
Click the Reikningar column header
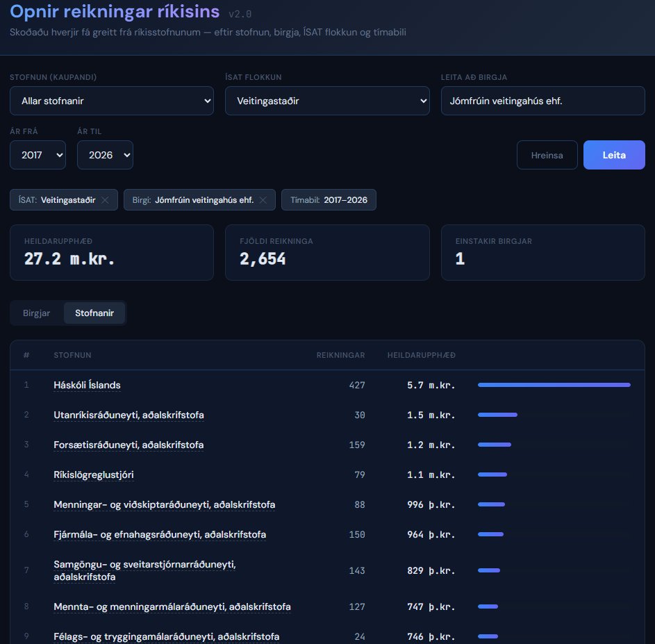[340, 355]
